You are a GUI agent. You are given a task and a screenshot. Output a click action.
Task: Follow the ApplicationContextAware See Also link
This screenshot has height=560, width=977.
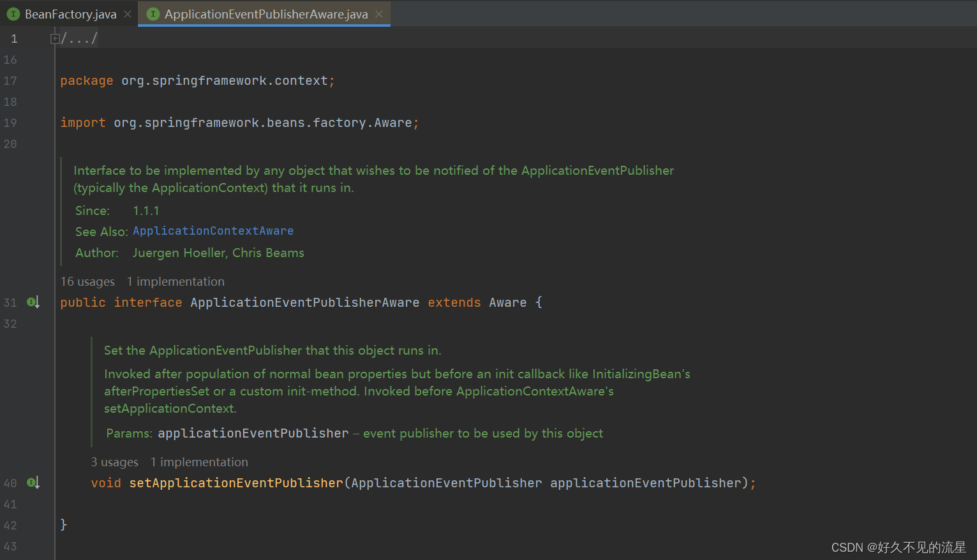click(213, 231)
